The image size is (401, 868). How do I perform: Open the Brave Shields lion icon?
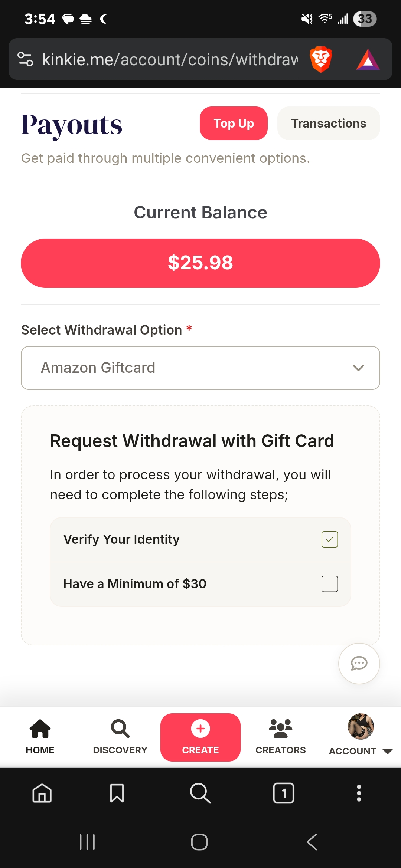tap(320, 59)
